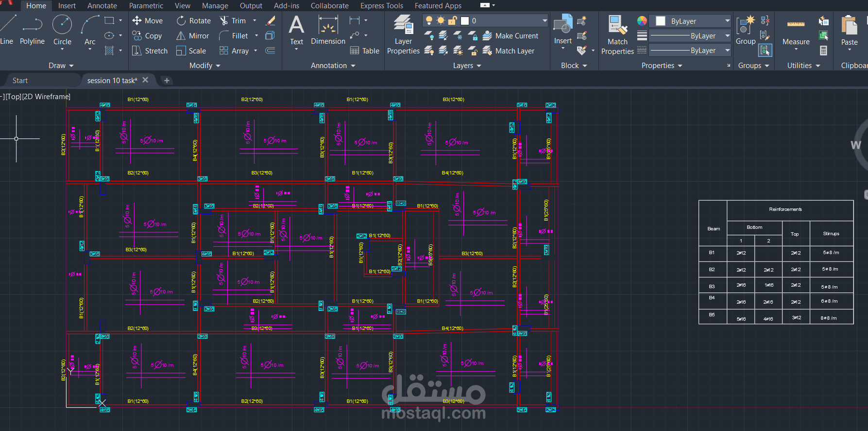
Task: Toggle layer 0 freeze sun icon
Action: coord(441,21)
